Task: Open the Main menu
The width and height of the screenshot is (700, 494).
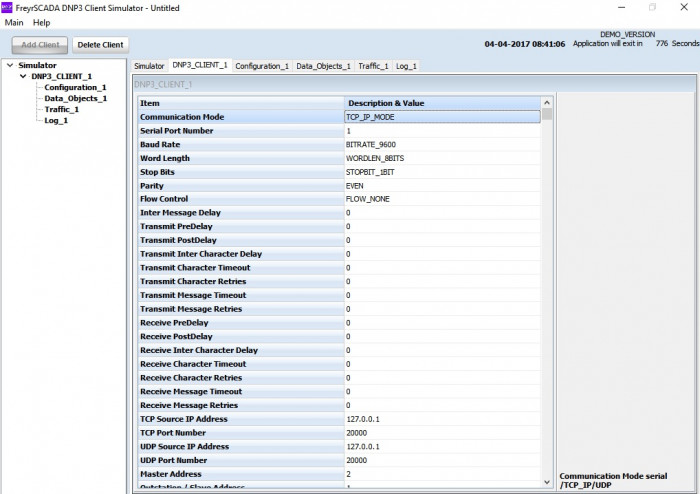Action: coord(14,22)
